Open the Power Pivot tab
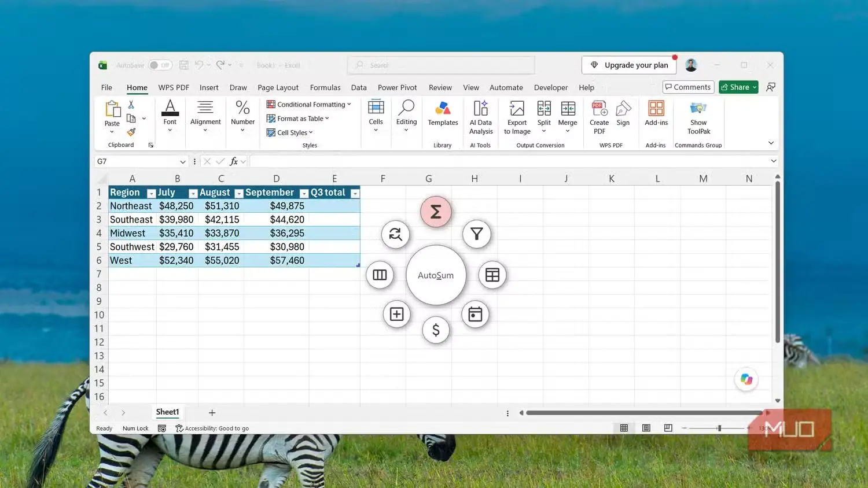 [397, 87]
